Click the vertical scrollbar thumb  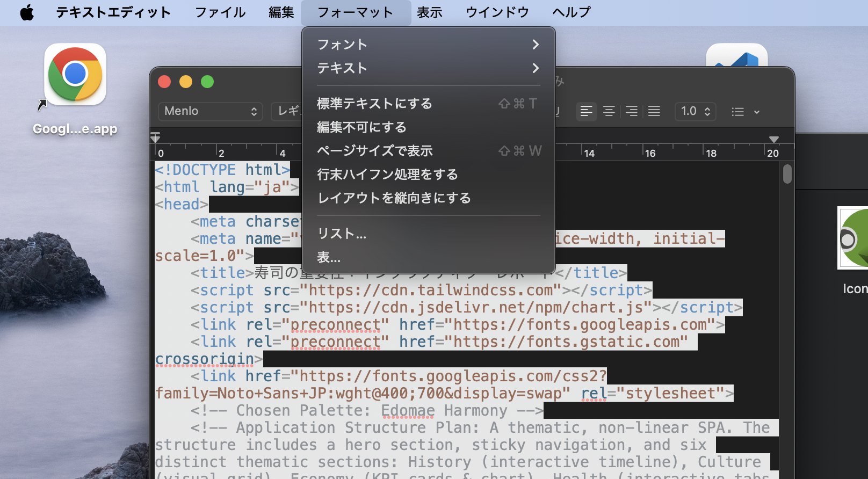click(x=787, y=174)
